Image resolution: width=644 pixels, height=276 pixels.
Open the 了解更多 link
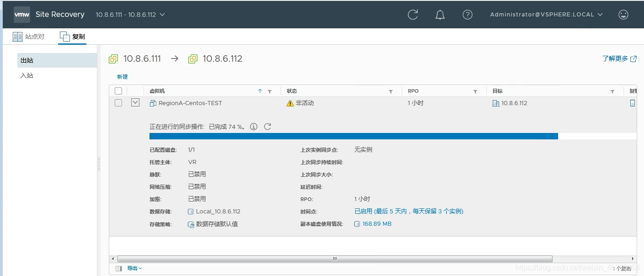point(619,58)
